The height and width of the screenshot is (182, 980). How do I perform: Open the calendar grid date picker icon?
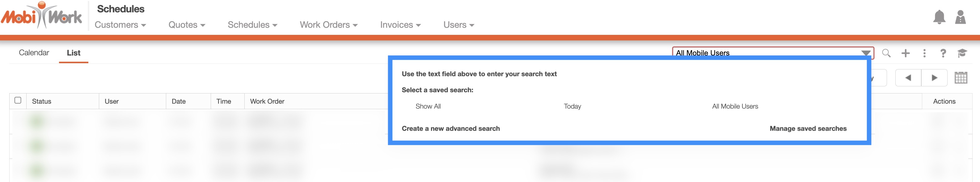961,77
